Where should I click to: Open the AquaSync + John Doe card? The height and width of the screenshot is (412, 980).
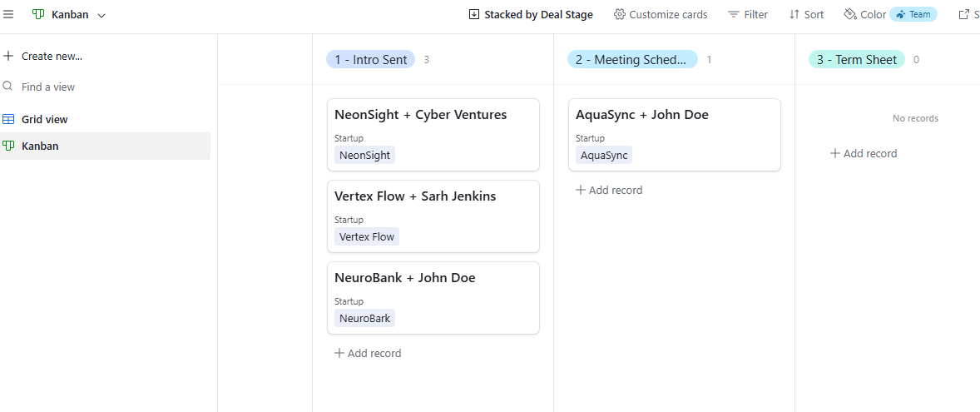coord(675,134)
